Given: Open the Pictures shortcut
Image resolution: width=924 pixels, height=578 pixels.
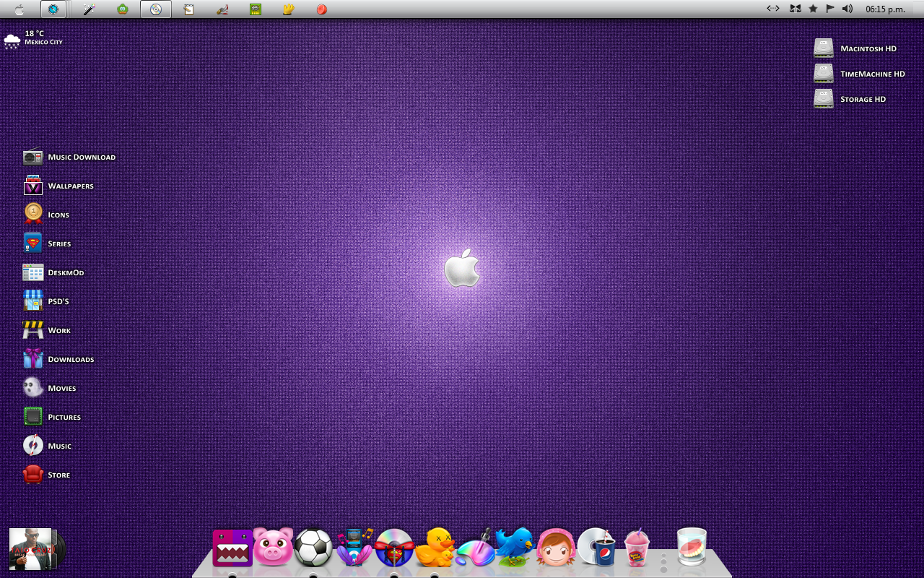Looking at the screenshot, I should point(52,417).
